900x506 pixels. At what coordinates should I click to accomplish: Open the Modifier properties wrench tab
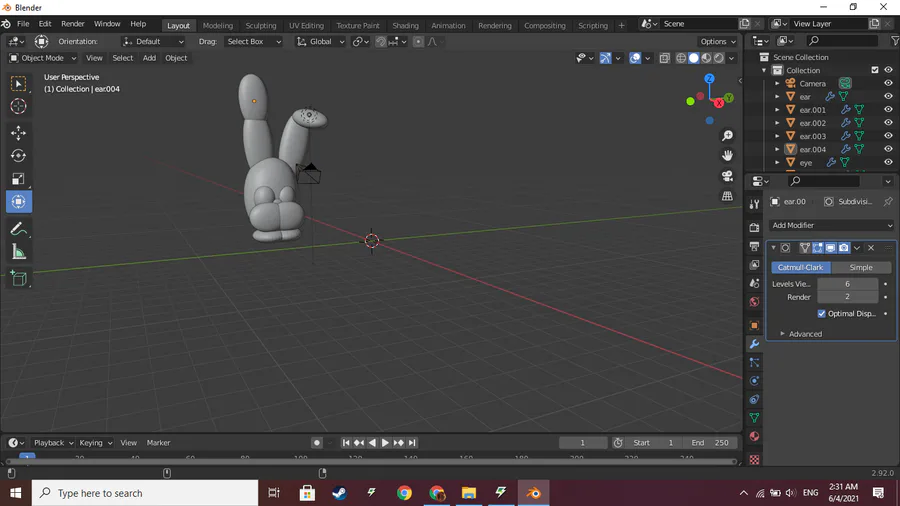754,344
